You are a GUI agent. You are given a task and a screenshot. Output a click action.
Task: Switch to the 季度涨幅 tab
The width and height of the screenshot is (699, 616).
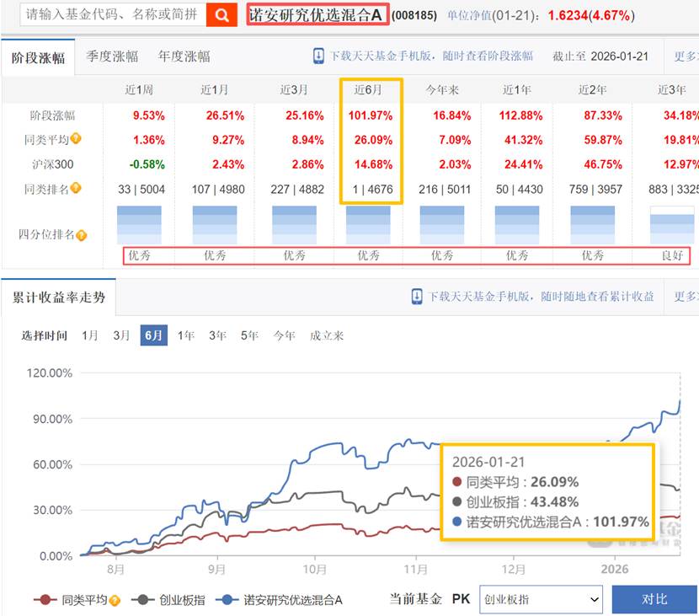click(112, 56)
